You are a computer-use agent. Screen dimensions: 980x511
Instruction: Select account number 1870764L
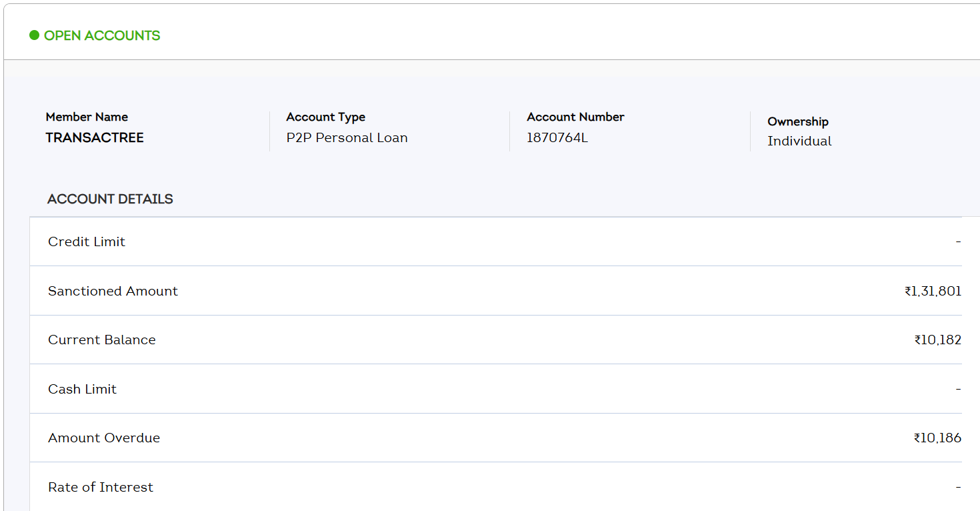tap(557, 137)
